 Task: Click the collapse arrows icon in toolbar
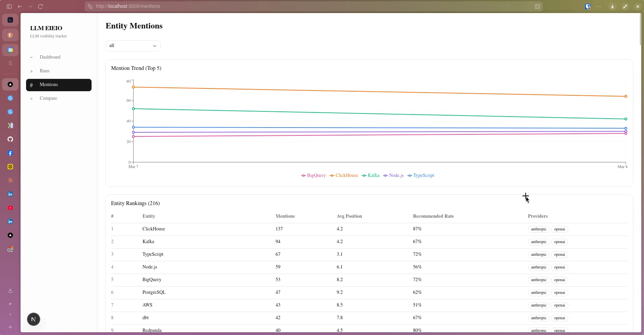coord(625,7)
